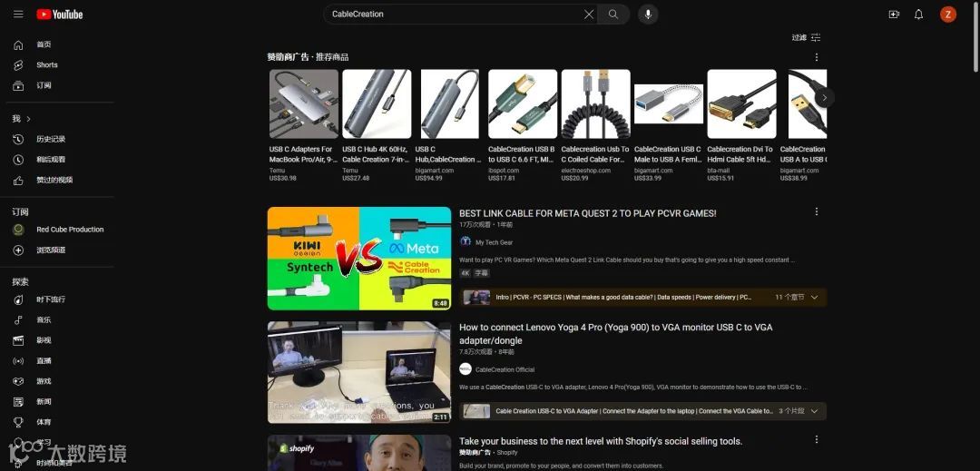
Task: Open 直播 live icon
Action: click(x=18, y=361)
